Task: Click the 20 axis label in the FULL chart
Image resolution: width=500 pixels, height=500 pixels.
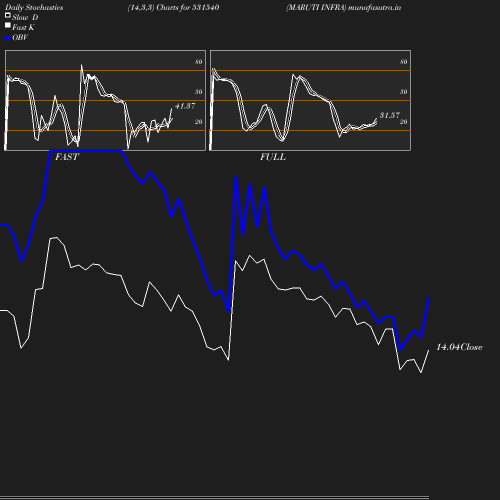Action: pos(404,122)
